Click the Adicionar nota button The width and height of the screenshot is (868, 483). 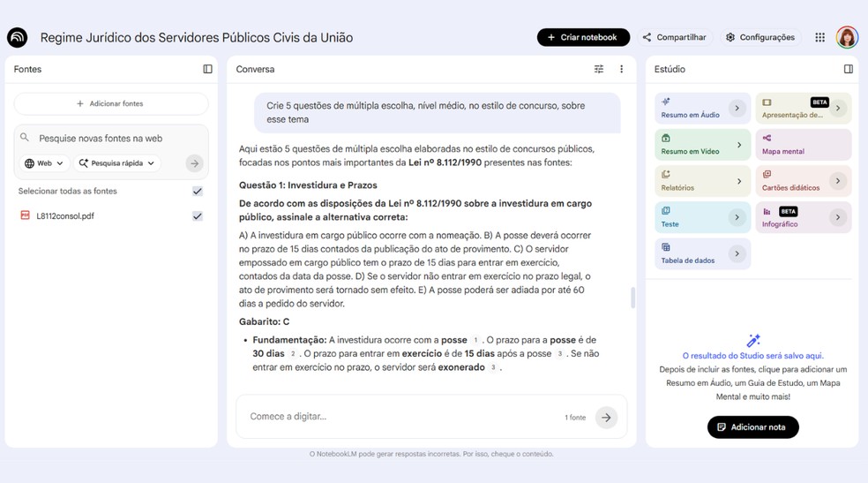coord(752,427)
